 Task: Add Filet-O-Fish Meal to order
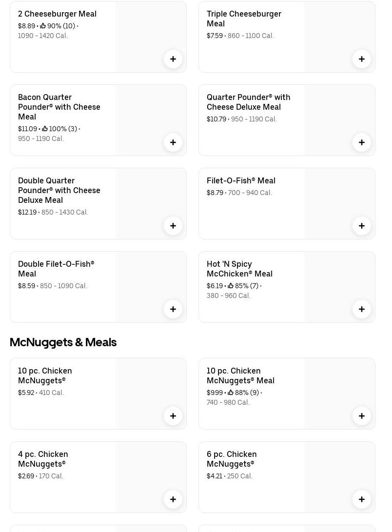coord(362,226)
